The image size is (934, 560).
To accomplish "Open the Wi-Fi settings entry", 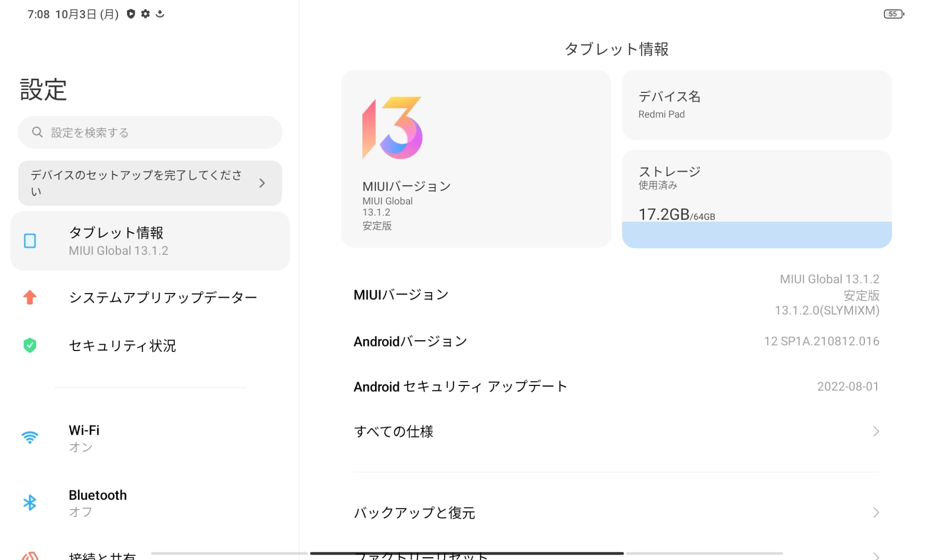I will point(84,437).
